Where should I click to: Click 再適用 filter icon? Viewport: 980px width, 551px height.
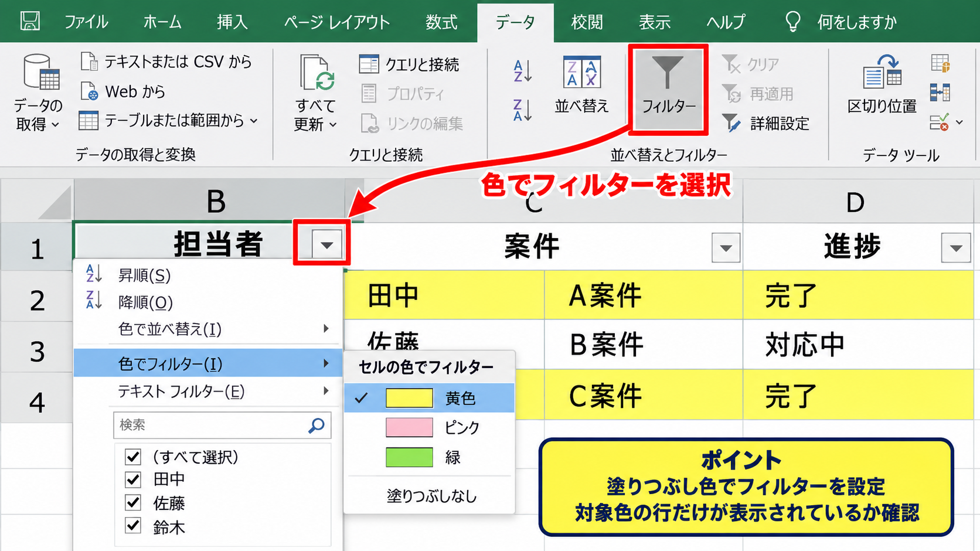731,93
